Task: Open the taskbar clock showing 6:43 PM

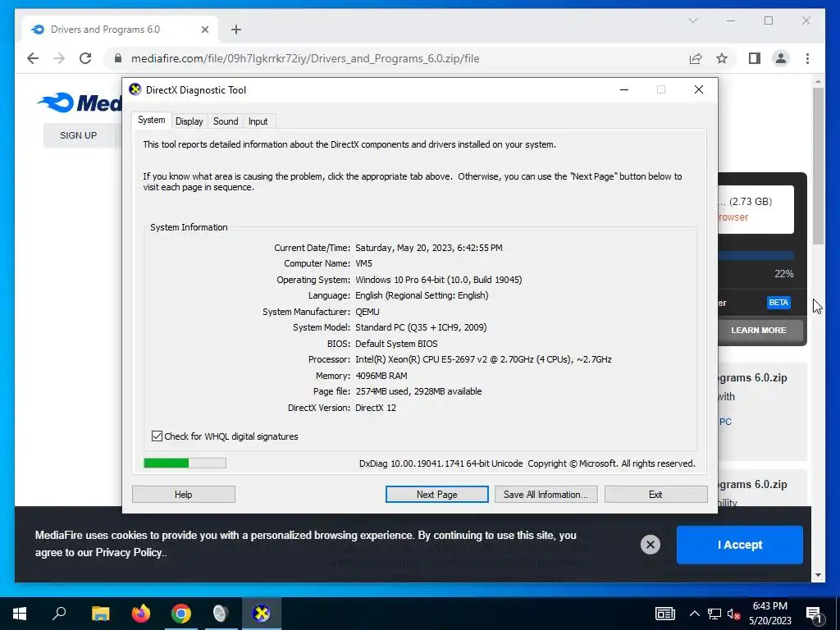Action: tap(769, 614)
